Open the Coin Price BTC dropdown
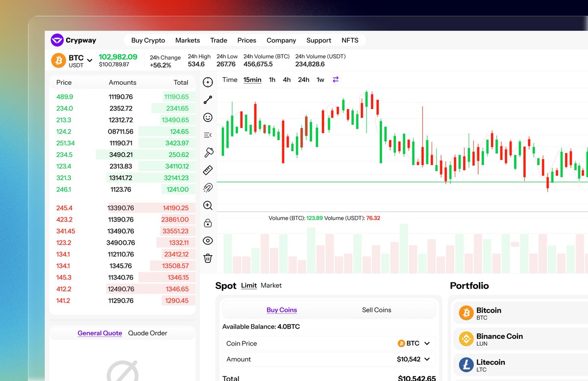Image resolution: width=588 pixels, height=381 pixels. click(x=427, y=343)
